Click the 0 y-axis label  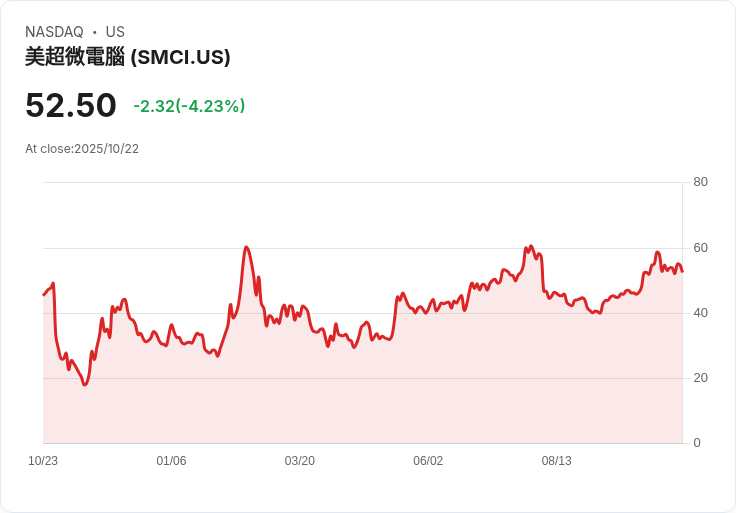(697, 443)
